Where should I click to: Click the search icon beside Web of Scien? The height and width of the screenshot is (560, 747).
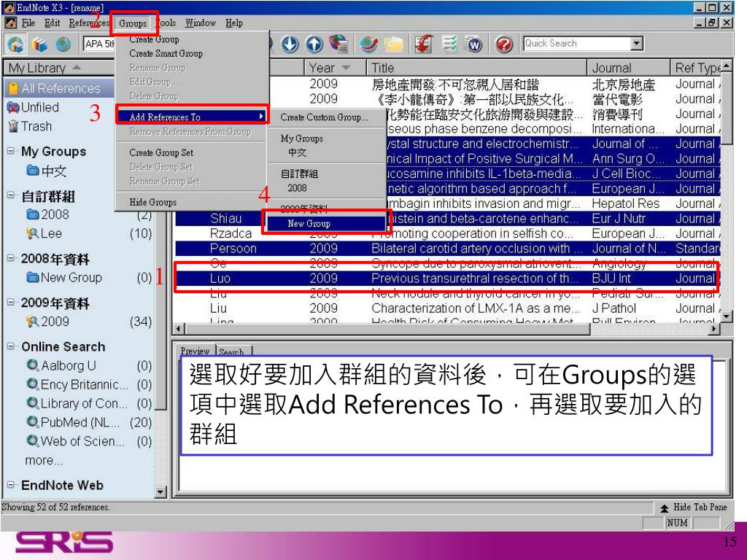coord(33,441)
